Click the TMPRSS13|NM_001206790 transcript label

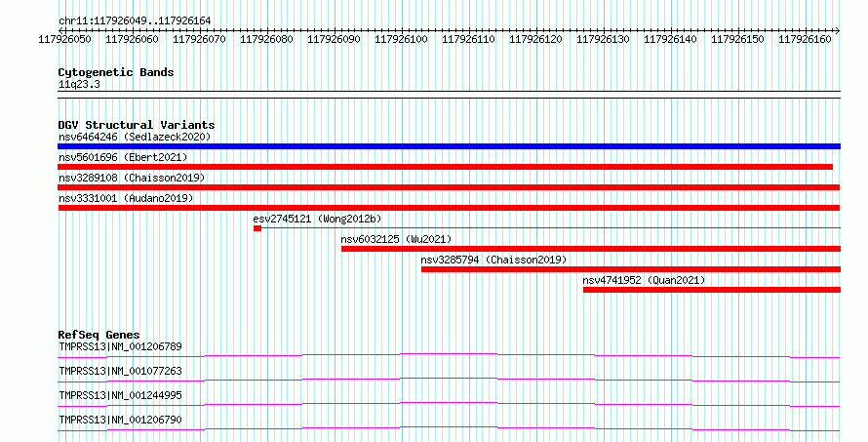tap(120, 420)
